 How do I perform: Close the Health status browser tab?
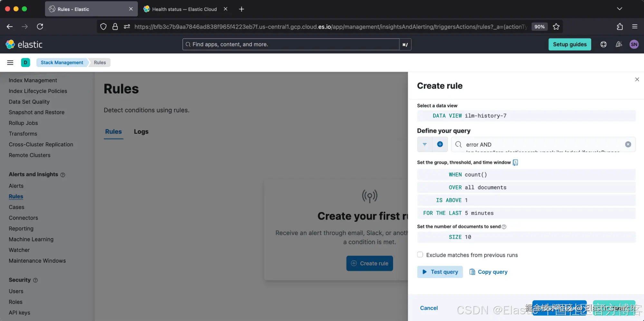tap(226, 9)
